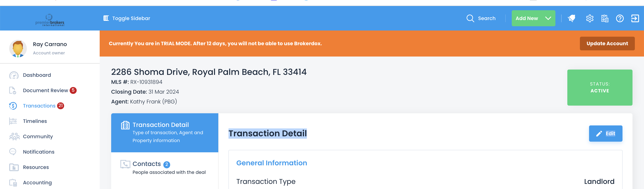Screen dimensions: 644x189
Task: Click the Timelines icon in sidebar
Action: point(13,121)
